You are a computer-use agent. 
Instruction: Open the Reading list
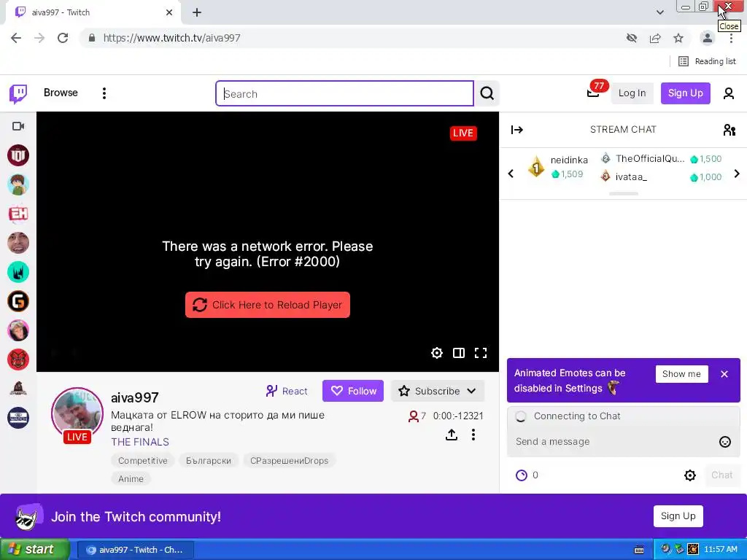pos(707,61)
